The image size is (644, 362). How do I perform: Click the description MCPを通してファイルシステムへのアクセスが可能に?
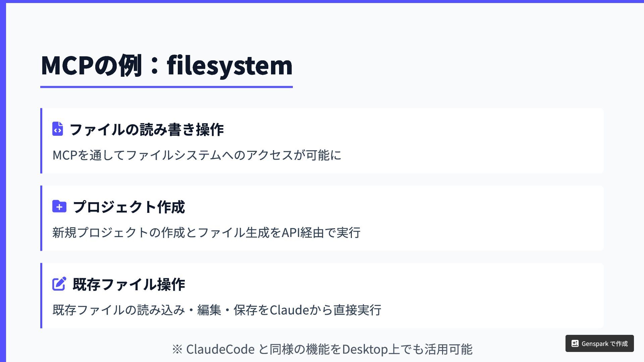pos(197,155)
